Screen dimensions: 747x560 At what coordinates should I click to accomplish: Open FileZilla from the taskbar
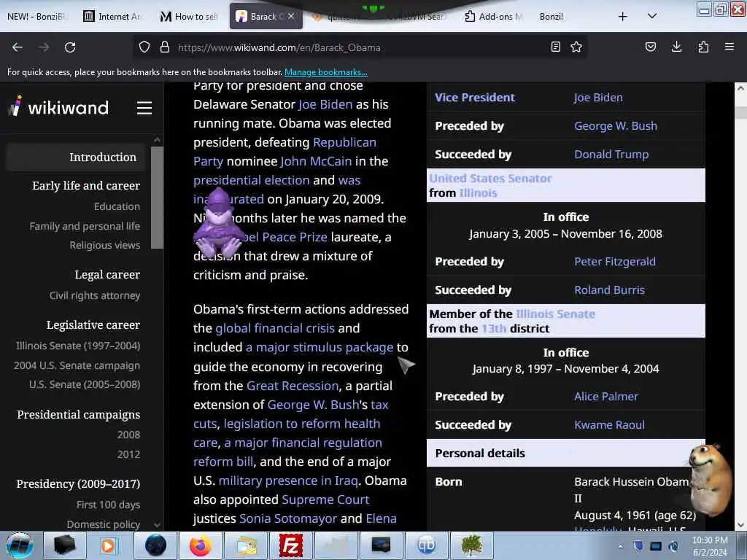pyautogui.click(x=290, y=545)
